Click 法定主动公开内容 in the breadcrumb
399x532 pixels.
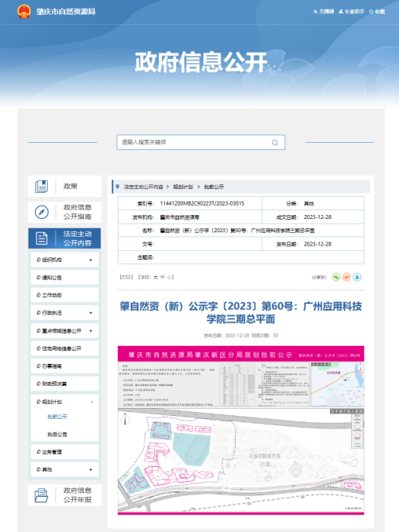(x=143, y=187)
